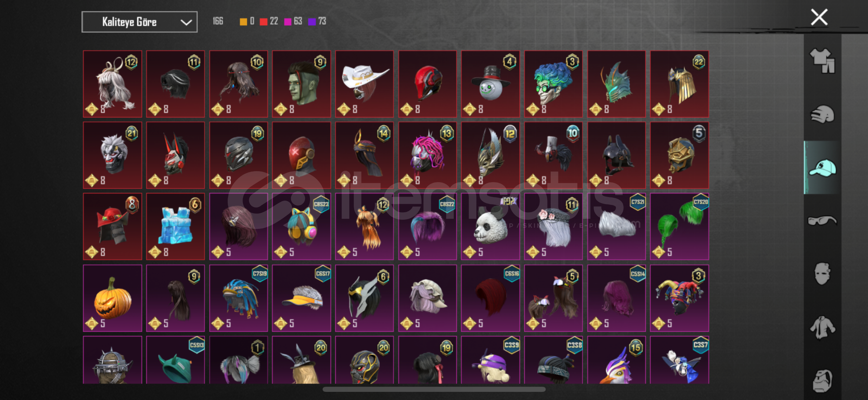Image resolution: width=868 pixels, height=400 pixels.
Task: Select the cap headwear category icon
Action: pos(822,168)
